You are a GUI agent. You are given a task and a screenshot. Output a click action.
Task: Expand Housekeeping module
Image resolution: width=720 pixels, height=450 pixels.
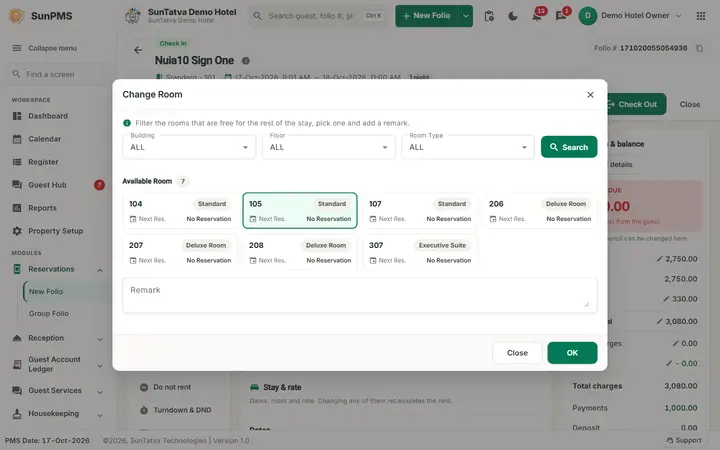click(x=56, y=414)
